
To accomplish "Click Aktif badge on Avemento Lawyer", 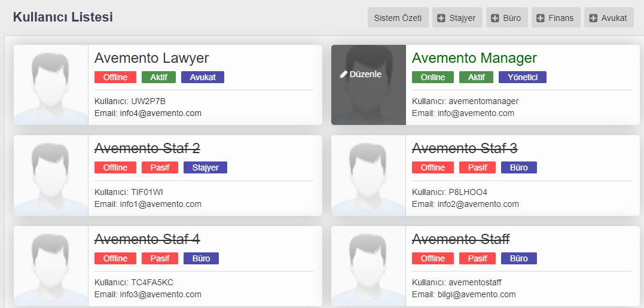I will pos(158,77).
